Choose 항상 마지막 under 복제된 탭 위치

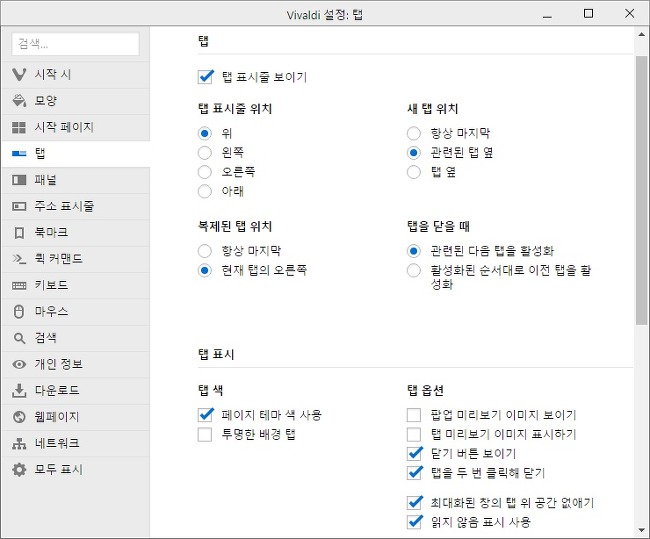(205, 251)
